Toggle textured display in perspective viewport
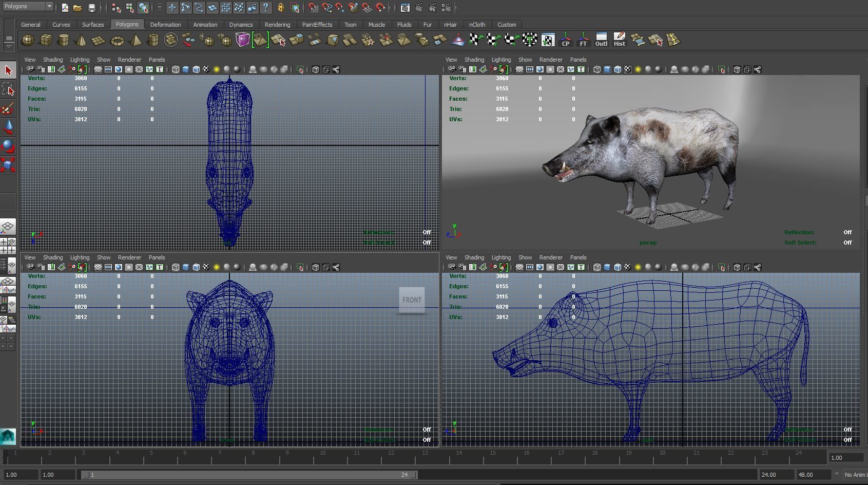This screenshot has height=485, width=868. tap(628, 69)
